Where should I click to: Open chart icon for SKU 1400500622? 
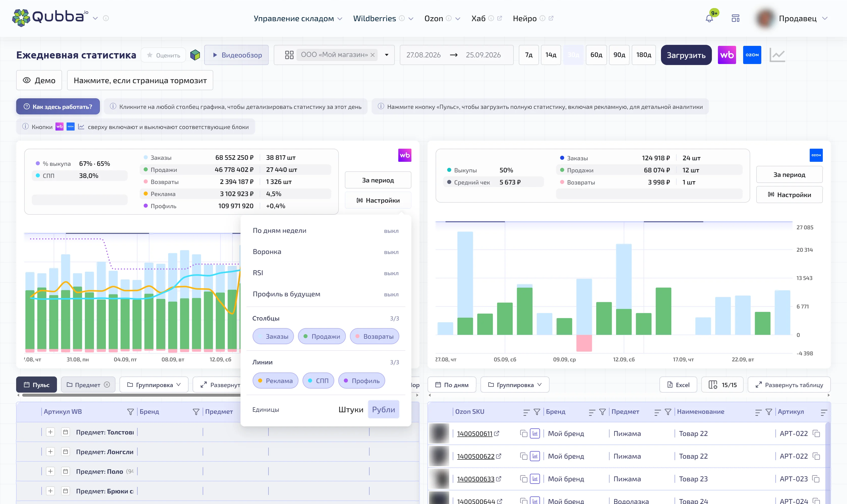535,456
